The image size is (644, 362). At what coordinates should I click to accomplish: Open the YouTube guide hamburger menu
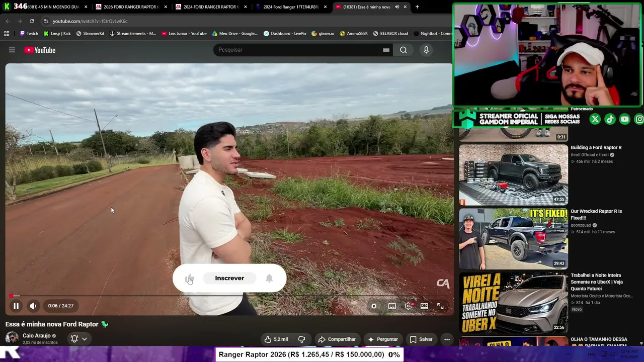coord(12,50)
